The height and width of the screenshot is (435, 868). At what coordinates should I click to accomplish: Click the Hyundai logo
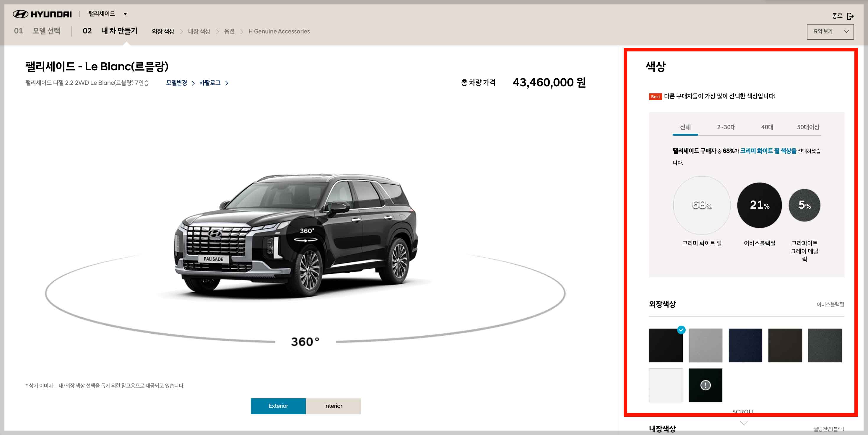coord(42,14)
